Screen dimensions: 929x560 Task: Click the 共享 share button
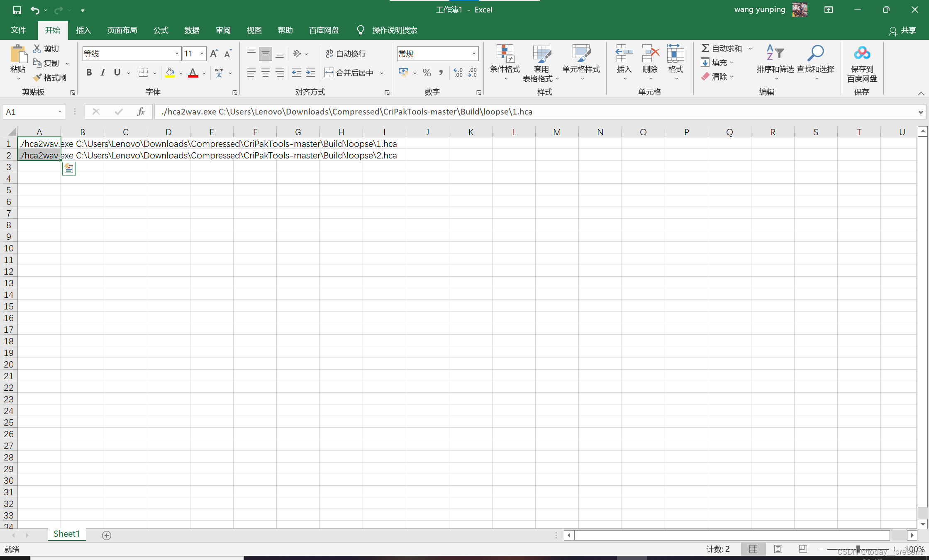[903, 31]
